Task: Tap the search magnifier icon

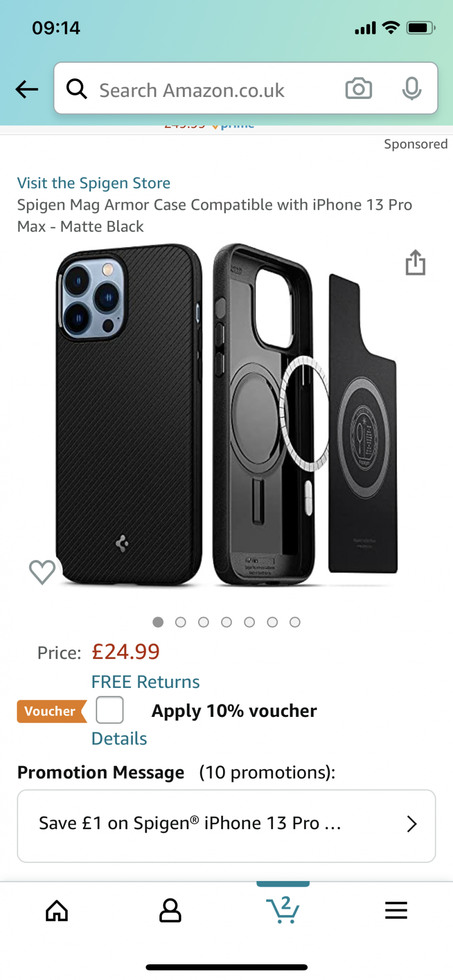Action: [x=77, y=89]
